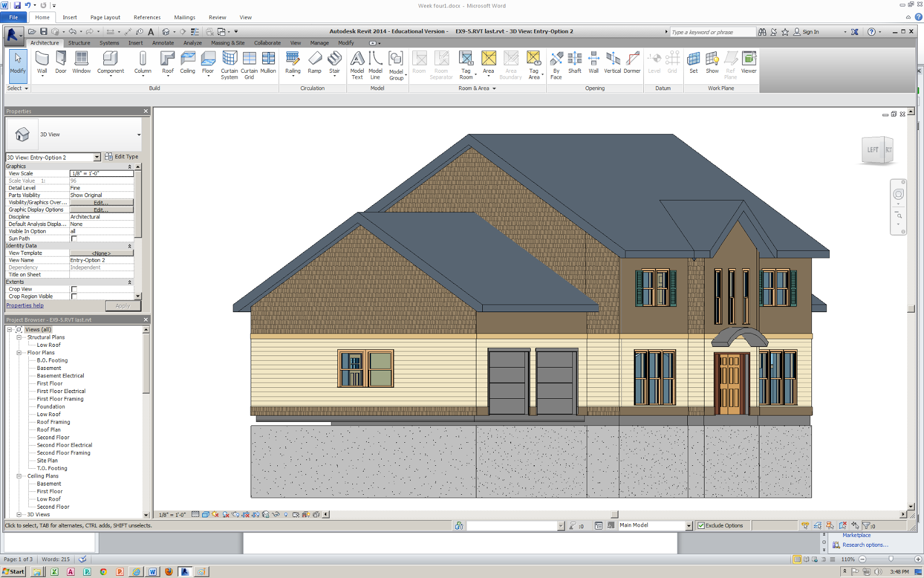Screen dimensions: 924x578
Task: Open the 3D View Entry-Option 2 dropdown
Action: tap(98, 157)
